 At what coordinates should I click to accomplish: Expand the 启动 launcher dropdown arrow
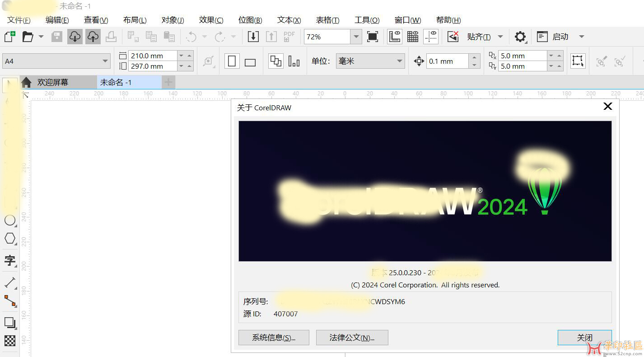pyautogui.click(x=582, y=37)
